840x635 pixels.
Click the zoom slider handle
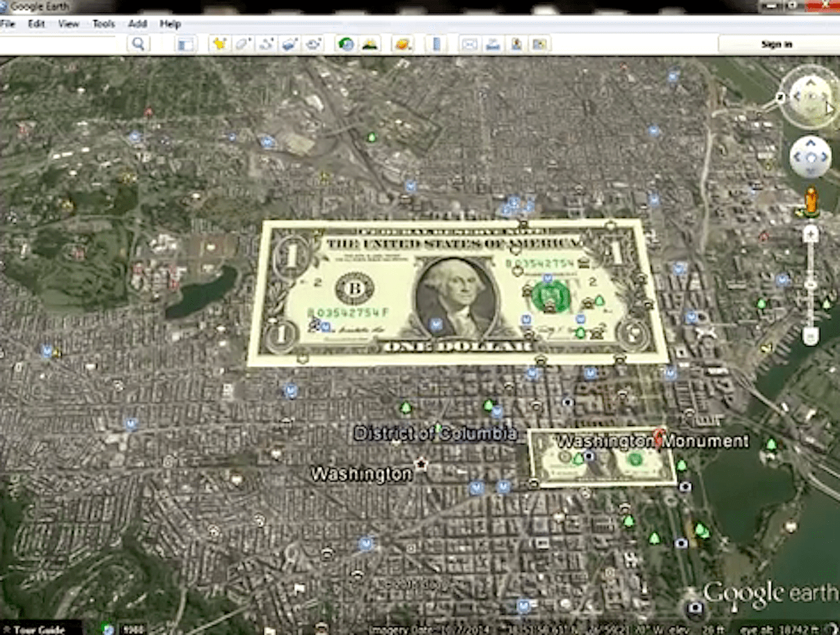pos(810,284)
